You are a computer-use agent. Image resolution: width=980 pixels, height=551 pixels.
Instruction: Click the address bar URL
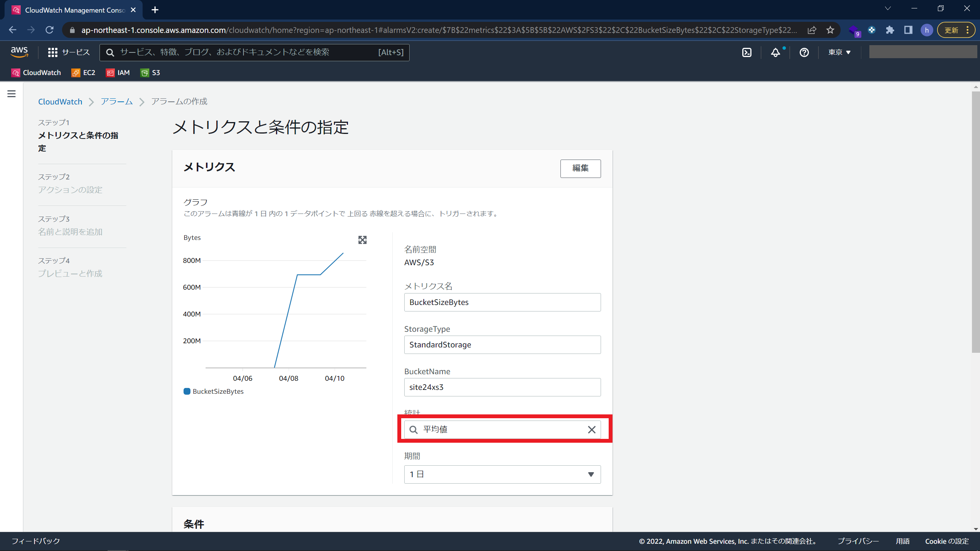[x=439, y=30]
